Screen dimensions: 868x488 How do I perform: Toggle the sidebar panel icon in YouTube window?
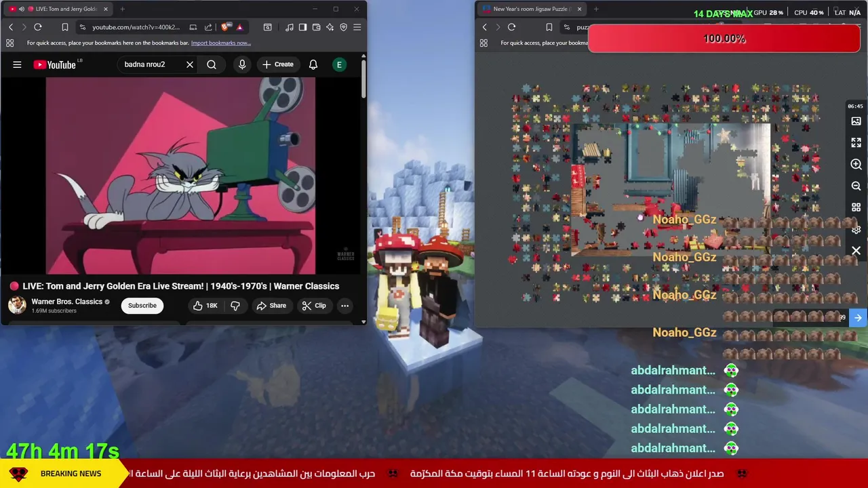[302, 27]
